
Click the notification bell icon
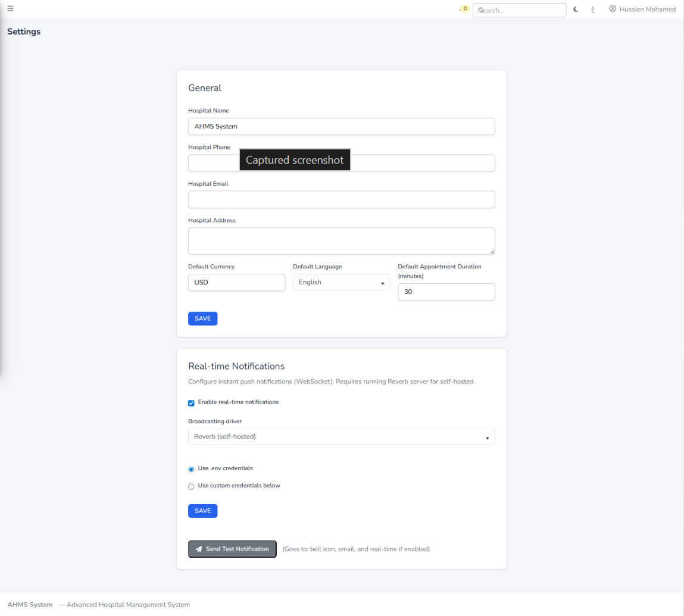(461, 9)
